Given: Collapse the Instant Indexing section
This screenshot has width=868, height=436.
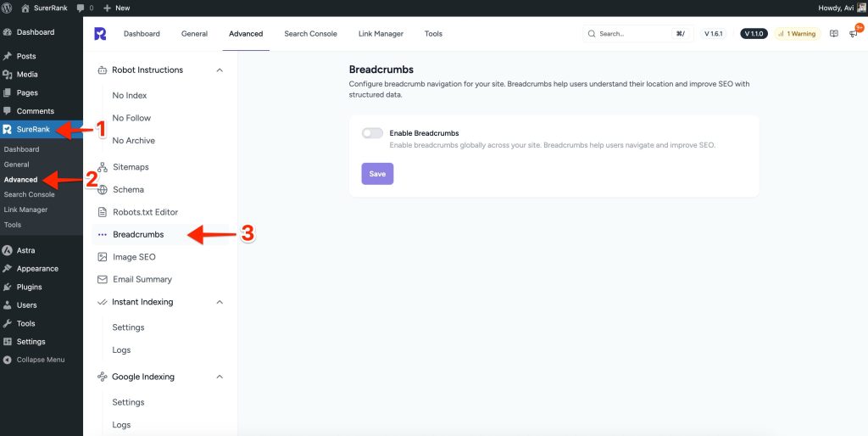Looking at the screenshot, I should (x=220, y=302).
